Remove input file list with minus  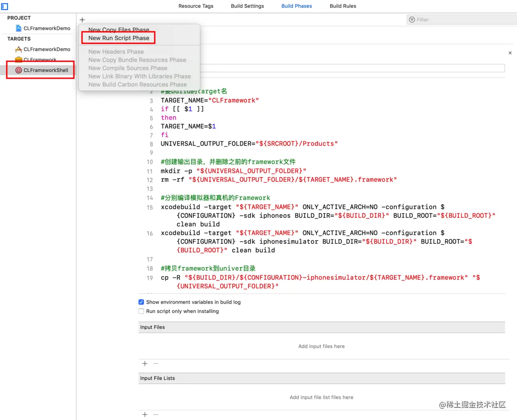pos(156,415)
